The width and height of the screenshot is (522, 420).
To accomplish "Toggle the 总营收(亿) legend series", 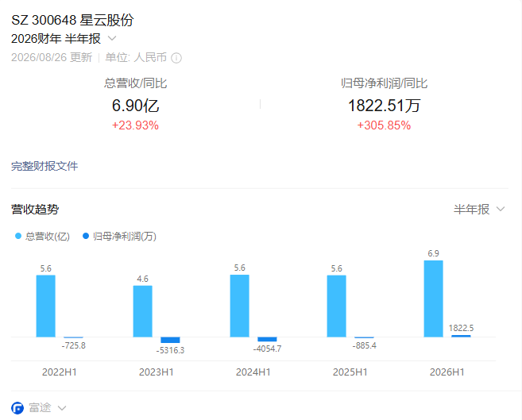I will pyautogui.click(x=42, y=236).
